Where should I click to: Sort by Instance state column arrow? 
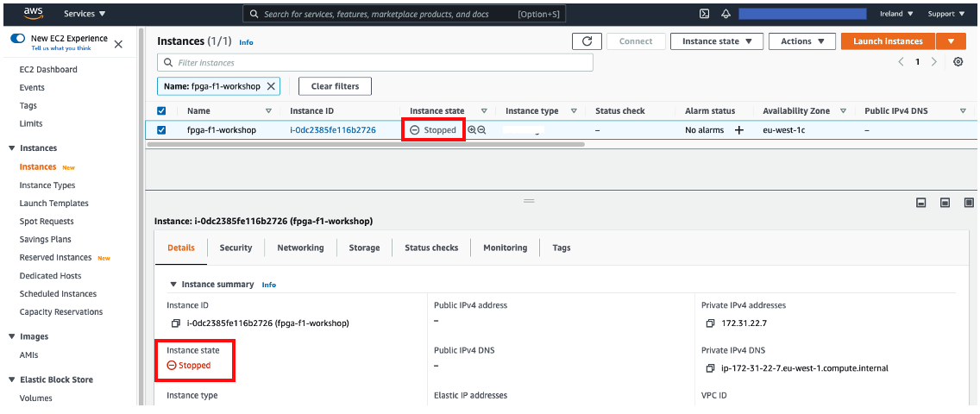click(484, 111)
